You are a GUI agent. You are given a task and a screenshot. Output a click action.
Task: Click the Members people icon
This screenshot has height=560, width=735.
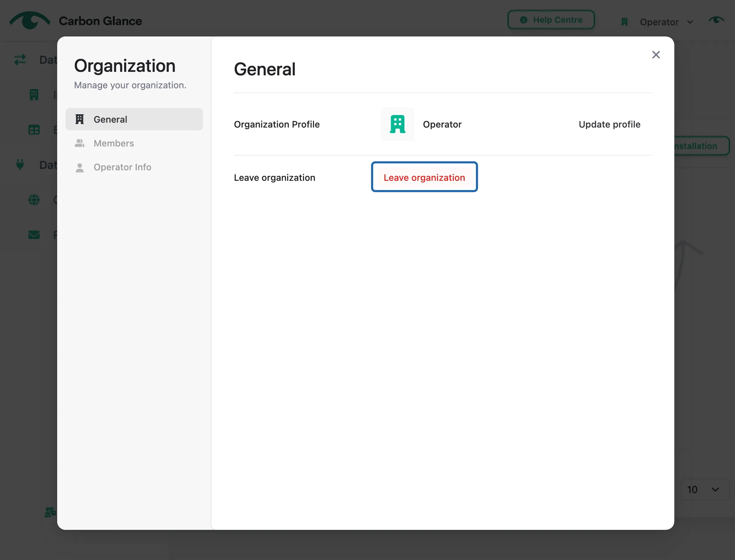point(80,143)
